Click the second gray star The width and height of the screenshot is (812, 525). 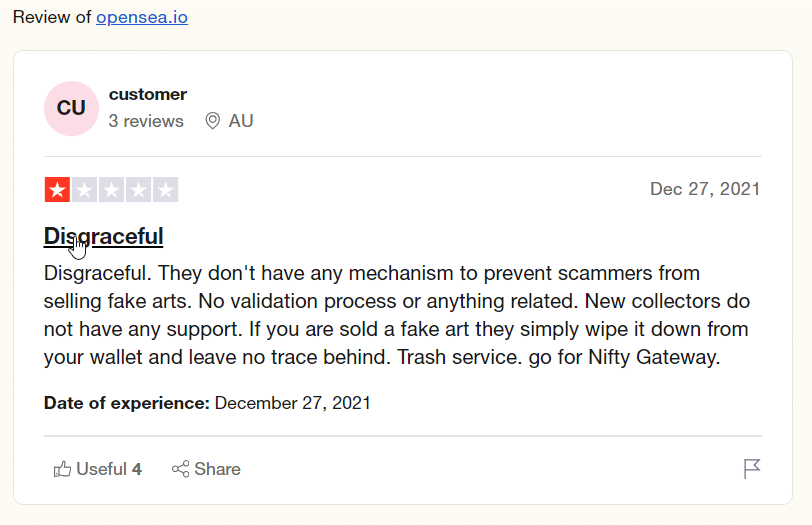click(x=84, y=190)
